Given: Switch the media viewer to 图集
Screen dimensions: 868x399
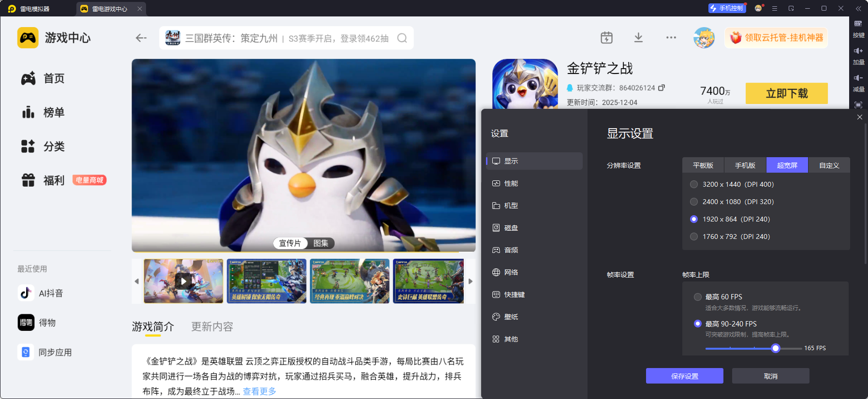Looking at the screenshot, I should point(321,243).
